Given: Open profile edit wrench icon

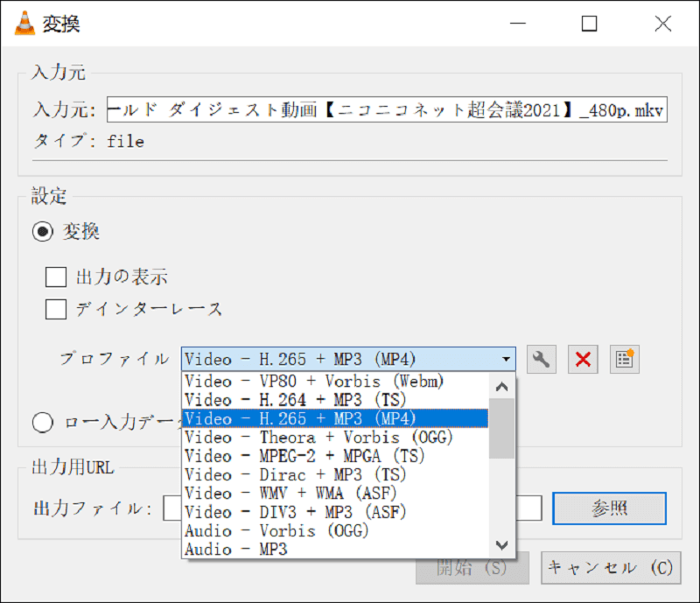Looking at the screenshot, I should click(x=541, y=359).
